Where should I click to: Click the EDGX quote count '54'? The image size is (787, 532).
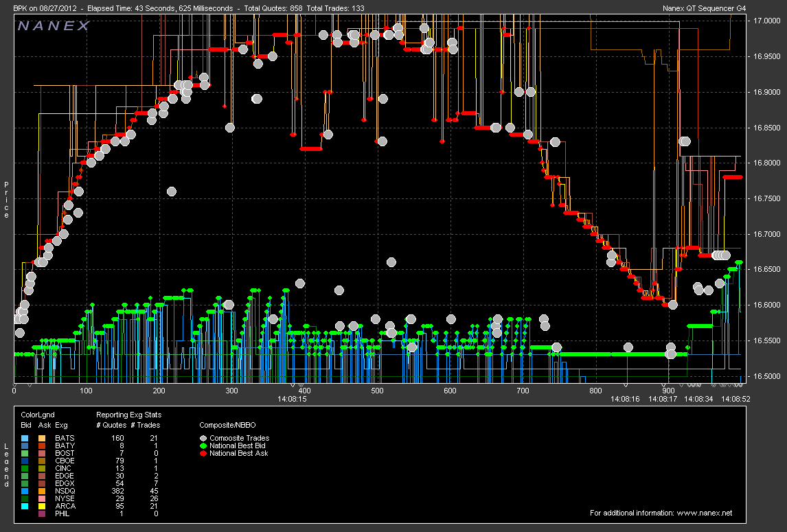(120, 483)
